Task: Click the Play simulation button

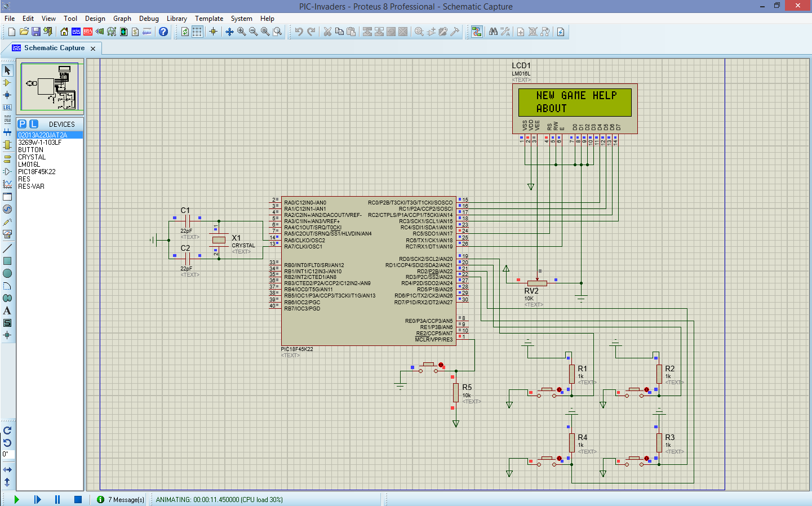Action: pos(16,499)
